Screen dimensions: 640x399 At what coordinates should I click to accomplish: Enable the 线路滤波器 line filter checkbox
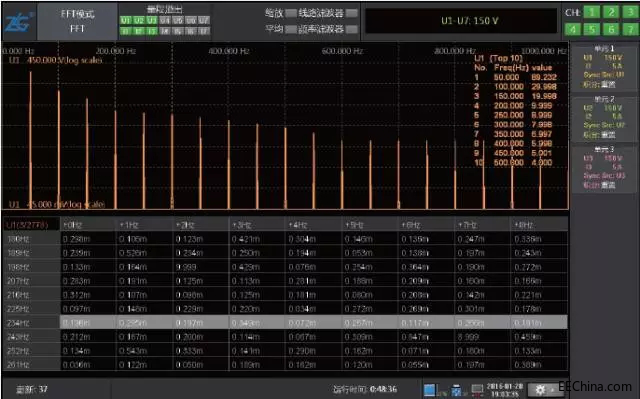click(x=352, y=13)
